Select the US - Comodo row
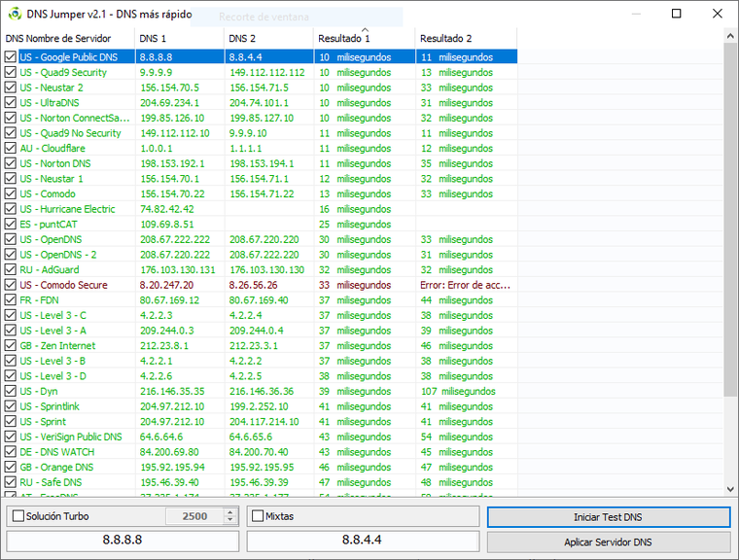This screenshot has height=560, width=739. coord(261,193)
